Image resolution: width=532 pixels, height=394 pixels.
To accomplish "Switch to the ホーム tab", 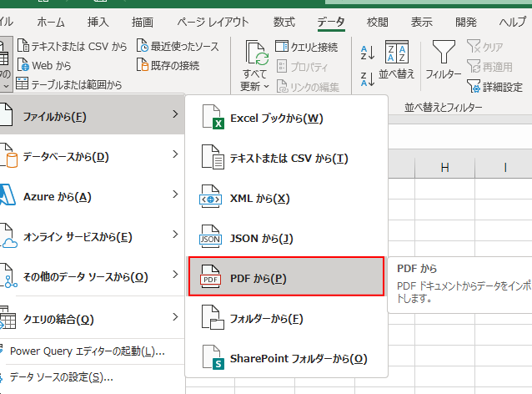I will (x=51, y=22).
